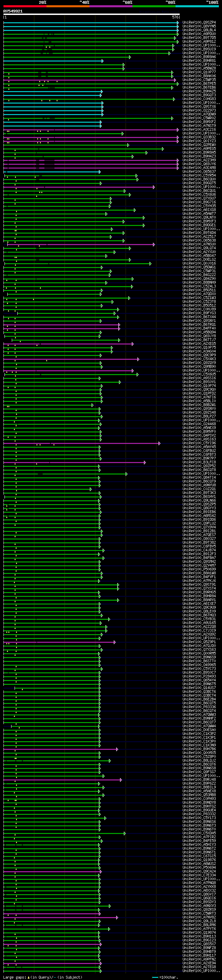Screen dimensions: 222x980
Task: Click the cyan alignment bar for UniRef100_O65637
Action: coord(52,172)
